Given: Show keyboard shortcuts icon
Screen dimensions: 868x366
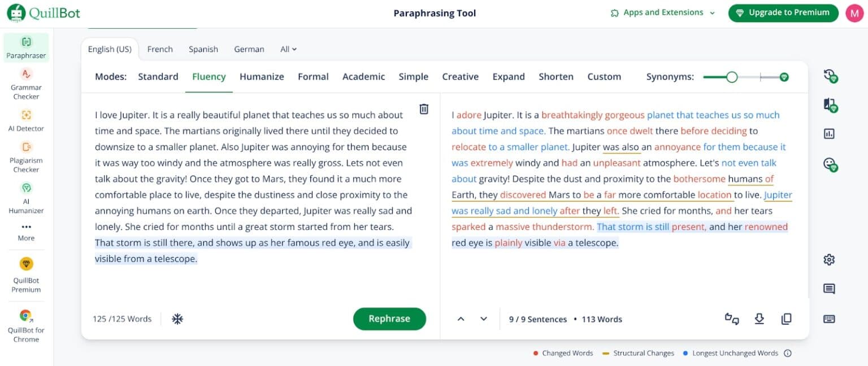Looking at the screenshot, I should point(828,319).
